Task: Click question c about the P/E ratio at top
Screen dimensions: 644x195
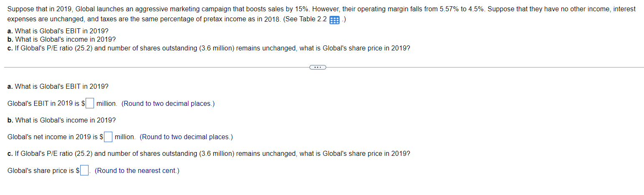Action: [209, 48]
